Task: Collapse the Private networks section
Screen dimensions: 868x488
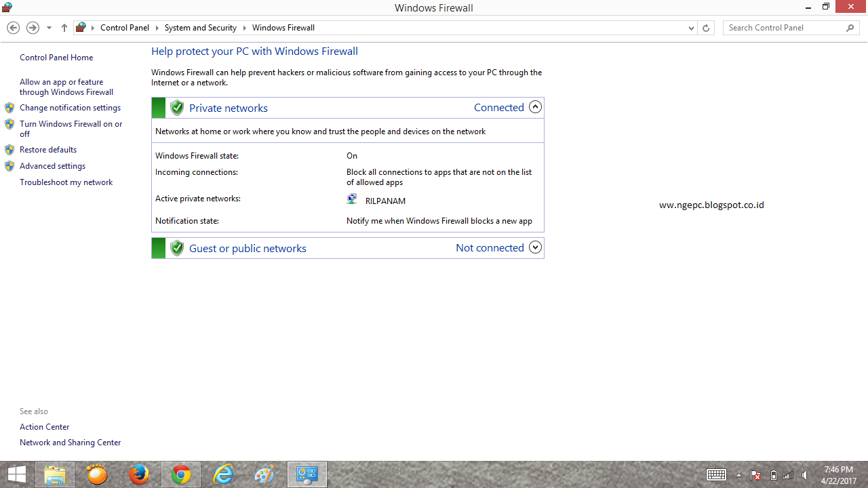Action: (x=535, y=106)
